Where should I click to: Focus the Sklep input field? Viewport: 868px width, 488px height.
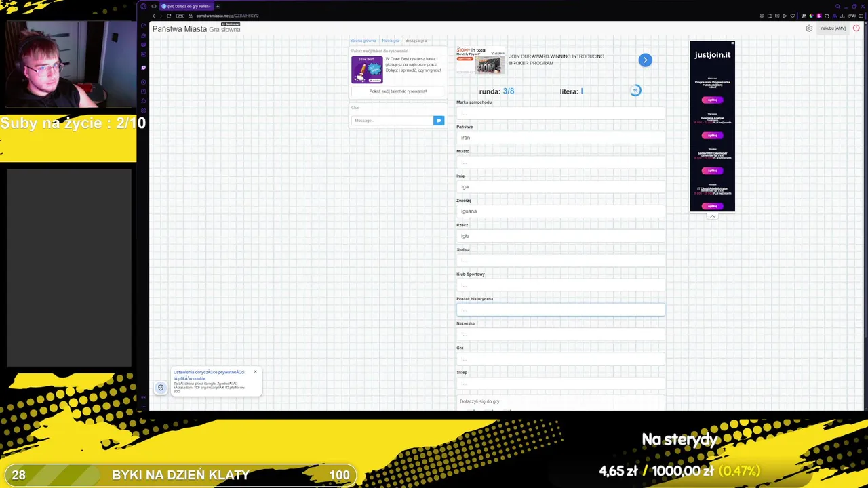click(x=560, y=383)
